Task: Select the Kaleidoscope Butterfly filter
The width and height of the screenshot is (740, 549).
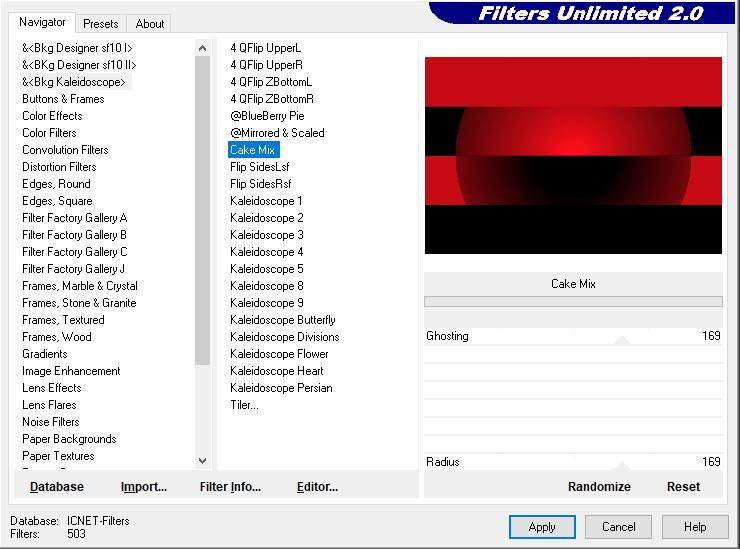Action: pyautogui.click(x=283, y=320)
